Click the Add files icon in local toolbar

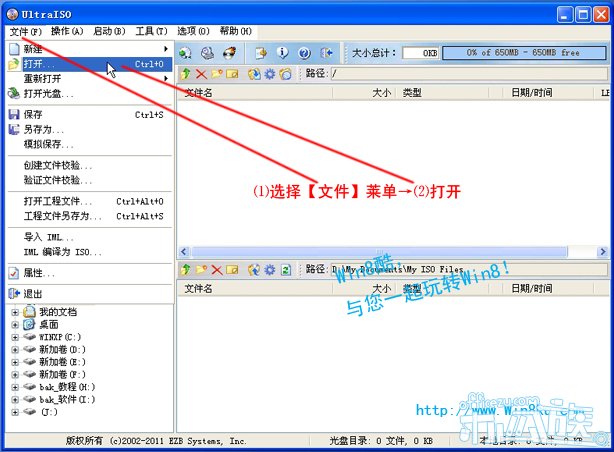click(x=254, y=269)
